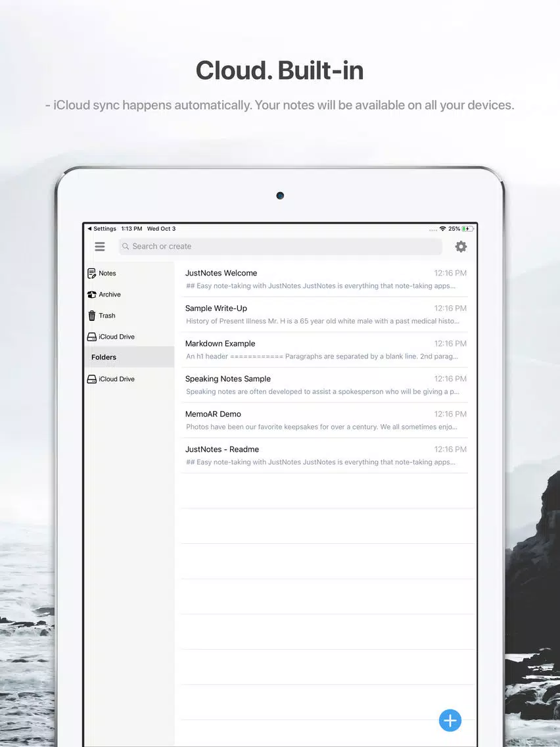Screen dimensions: 560x747
Task: Open the hamburger menu icon
Action: pos(99,247)
